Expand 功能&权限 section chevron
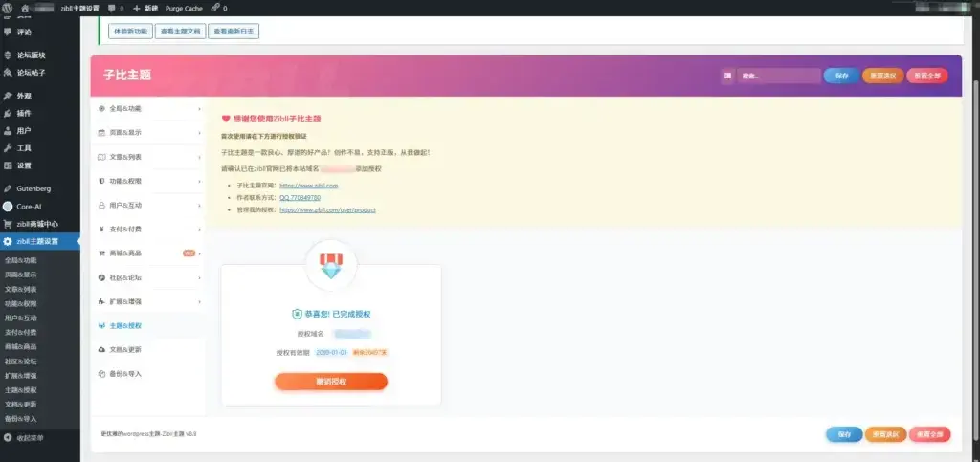980x462 pixels. pyautogui.click(x=199, y=181)
